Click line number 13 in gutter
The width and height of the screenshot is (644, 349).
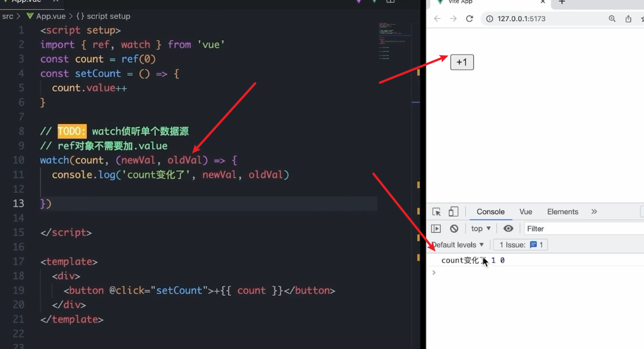pyautogui.click(x=18, y=204)
